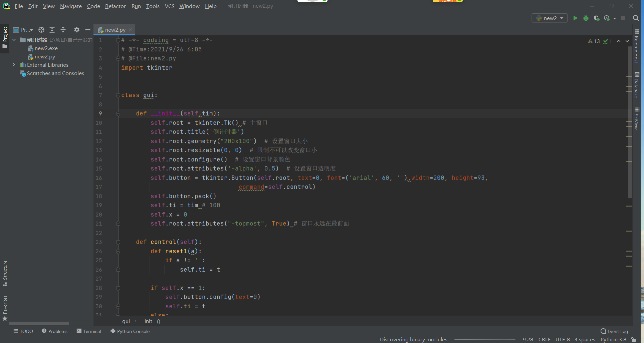
Task: Open the Window menu
Action: [x=189, y=6]
